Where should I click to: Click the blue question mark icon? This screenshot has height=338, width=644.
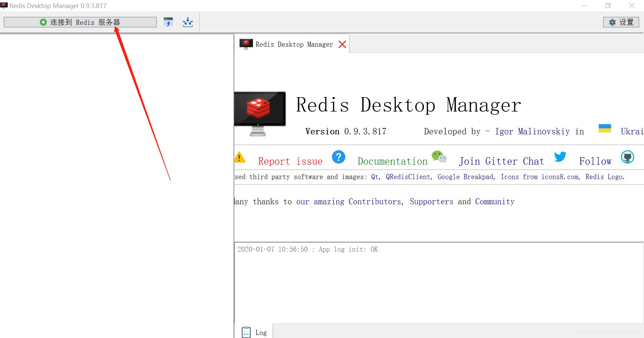pyautogui.click(x=339, y=157)
